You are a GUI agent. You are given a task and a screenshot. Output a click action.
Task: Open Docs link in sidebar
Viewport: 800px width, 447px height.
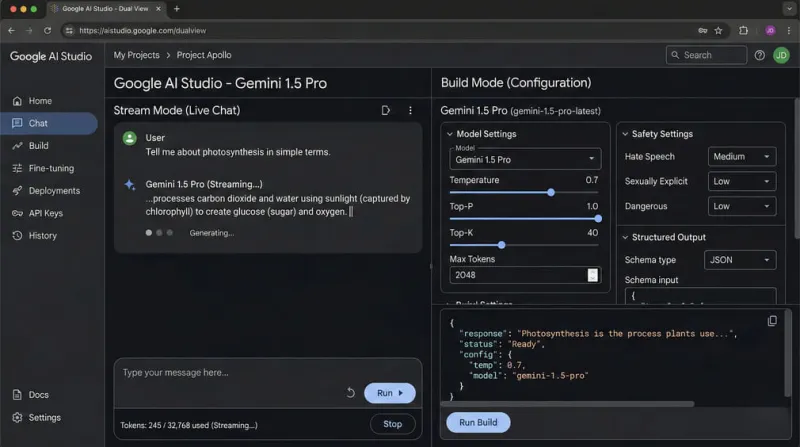point(49,395)
